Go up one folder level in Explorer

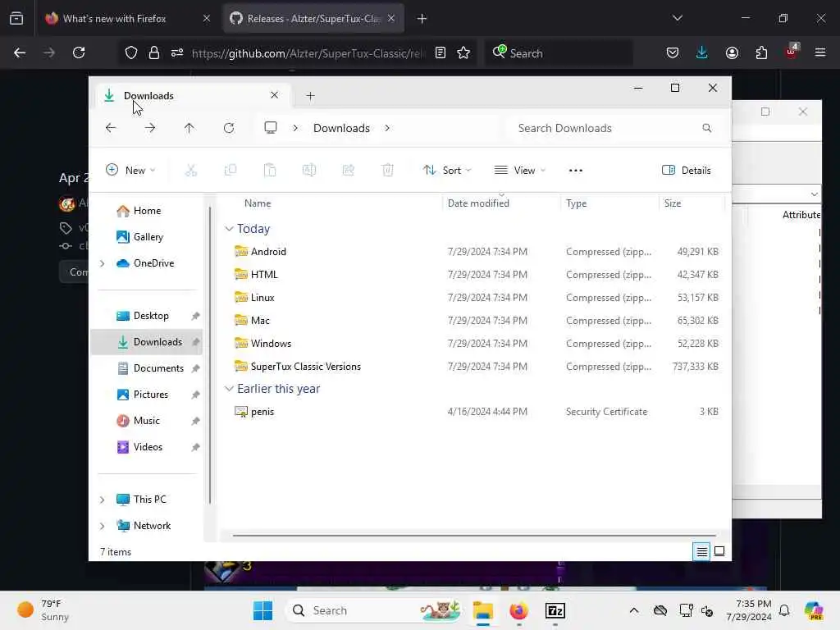pyautogui.click(x=189, y=128)
